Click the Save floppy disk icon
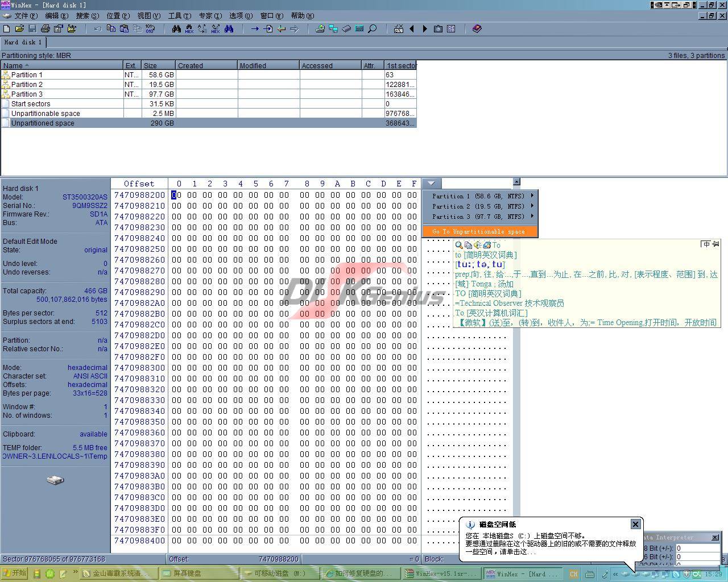 [32, 28]
